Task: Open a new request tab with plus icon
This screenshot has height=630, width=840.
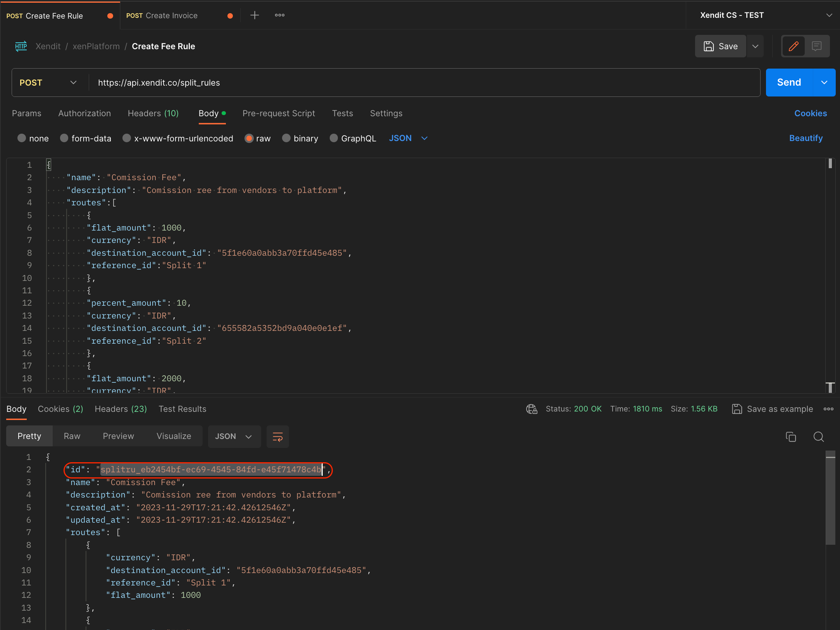Action: click(x=255, y=15)
